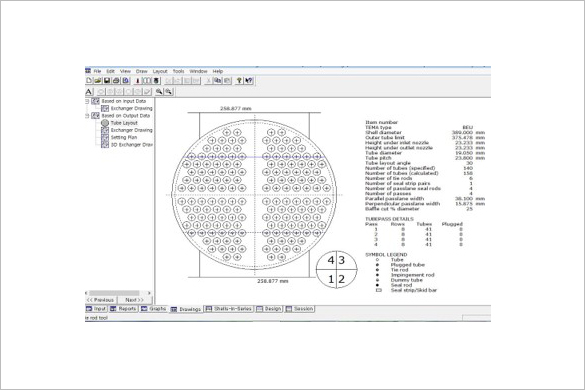Click the double-column toolbar icon
The height and width of the screenshot is (390, 585).
[147, 81]
